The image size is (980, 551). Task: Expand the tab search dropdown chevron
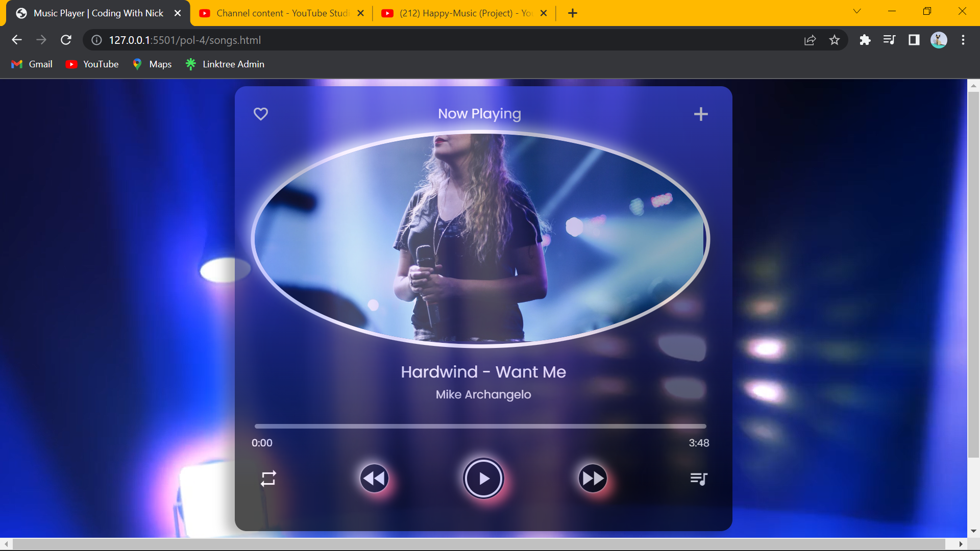857,11
